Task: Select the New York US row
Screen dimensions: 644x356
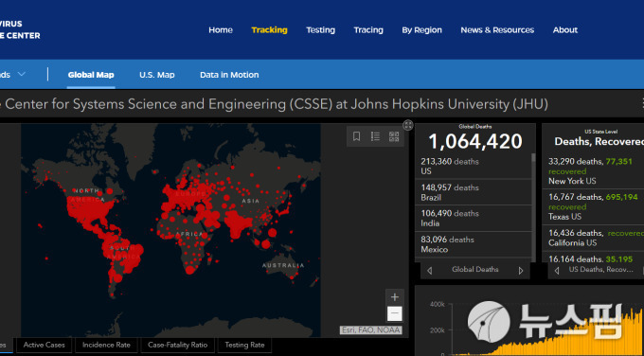Action: click(593, 170)
